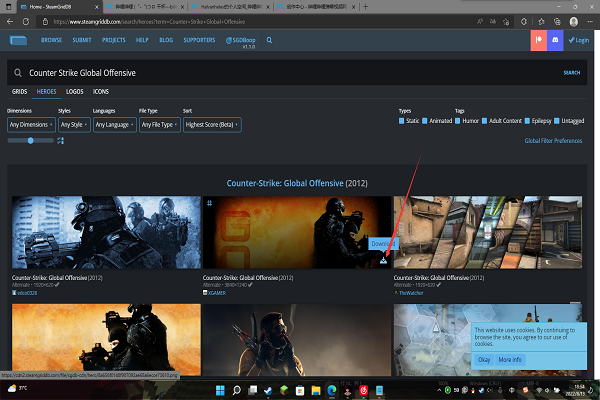Click the Counter Strike search input field
The image size is (600, 400).
pos(280,72)
